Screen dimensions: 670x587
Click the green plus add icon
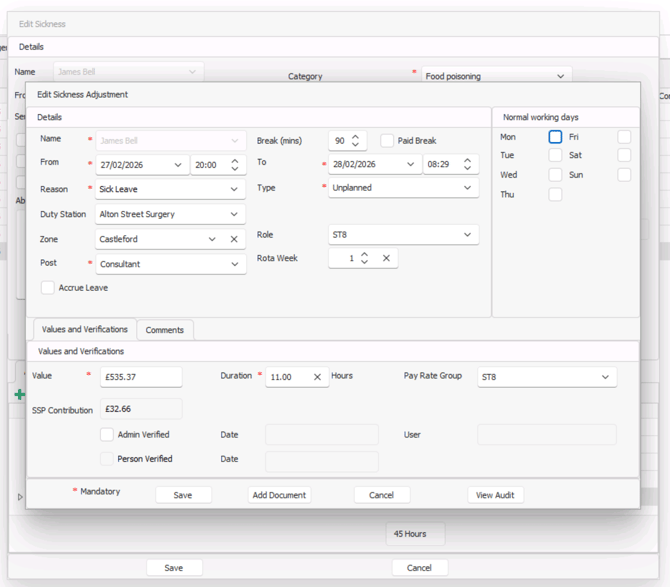click(19, 395)
